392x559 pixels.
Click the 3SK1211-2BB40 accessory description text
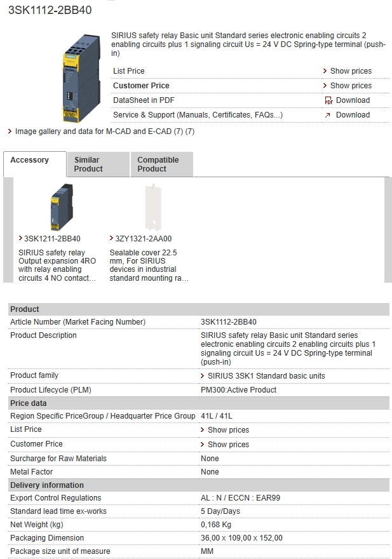tap(57, 266)
